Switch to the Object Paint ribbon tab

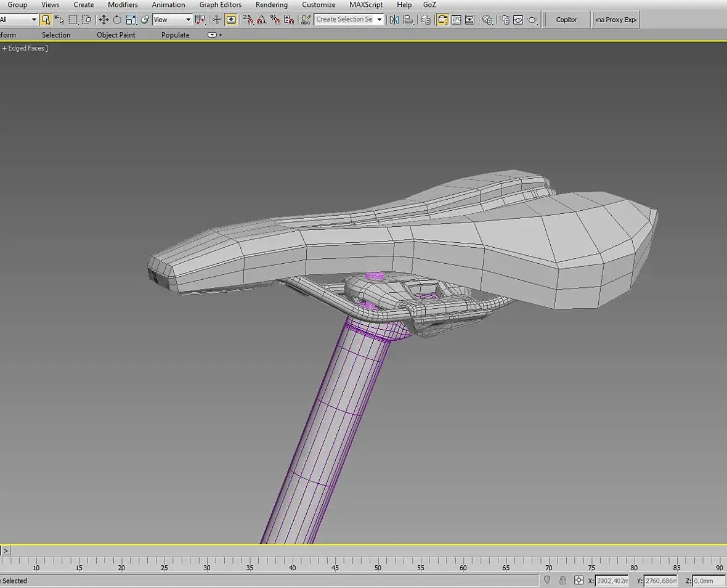point(116,35)
